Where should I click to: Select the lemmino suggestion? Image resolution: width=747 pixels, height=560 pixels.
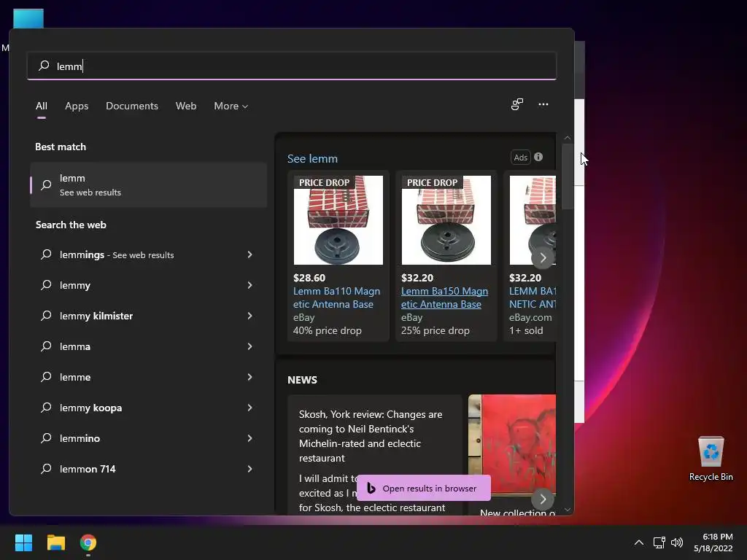click(x=138, y=438)
